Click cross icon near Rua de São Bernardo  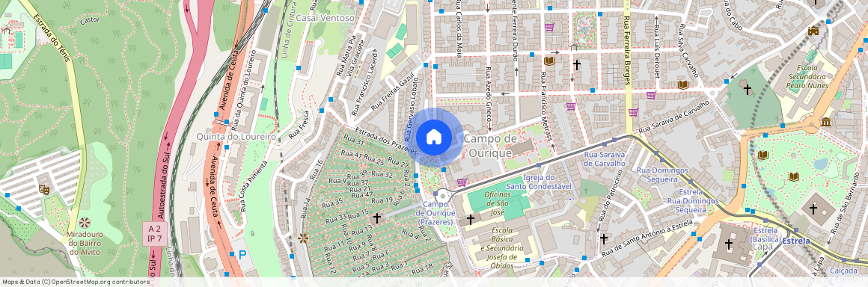(813, 209)
